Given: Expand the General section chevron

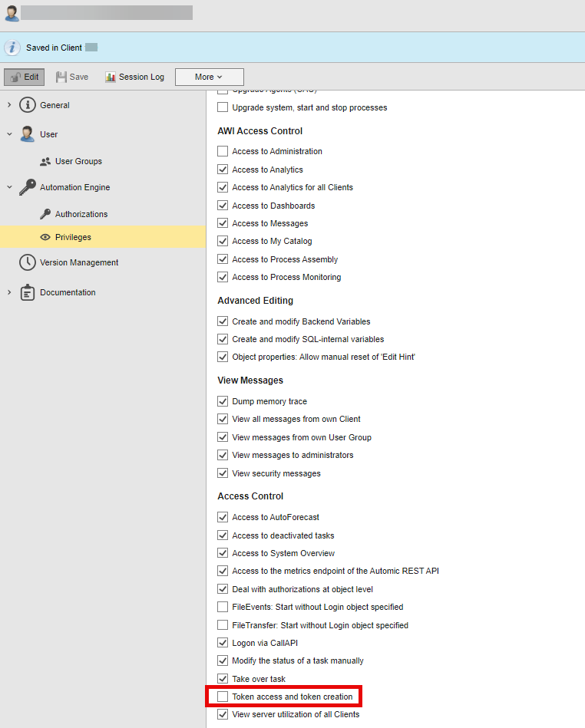Looking at the screenshot, I should (x=9, y=105).
